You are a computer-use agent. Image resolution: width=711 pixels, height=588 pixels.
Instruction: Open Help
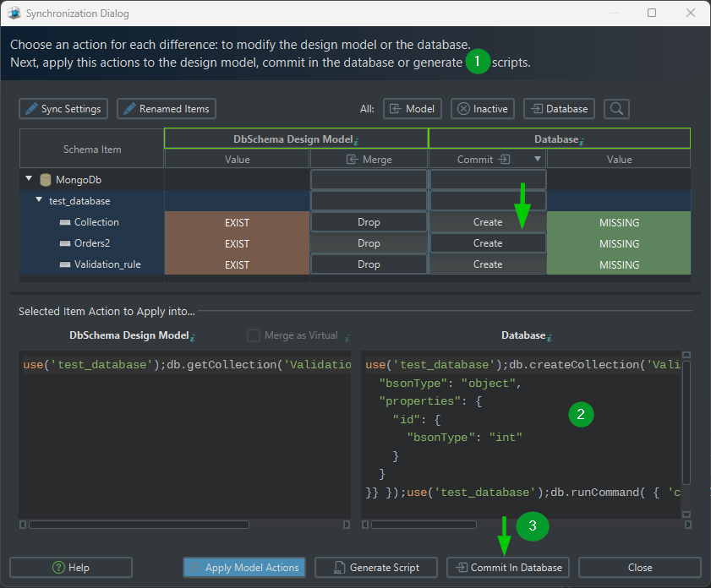click(71, 567)
